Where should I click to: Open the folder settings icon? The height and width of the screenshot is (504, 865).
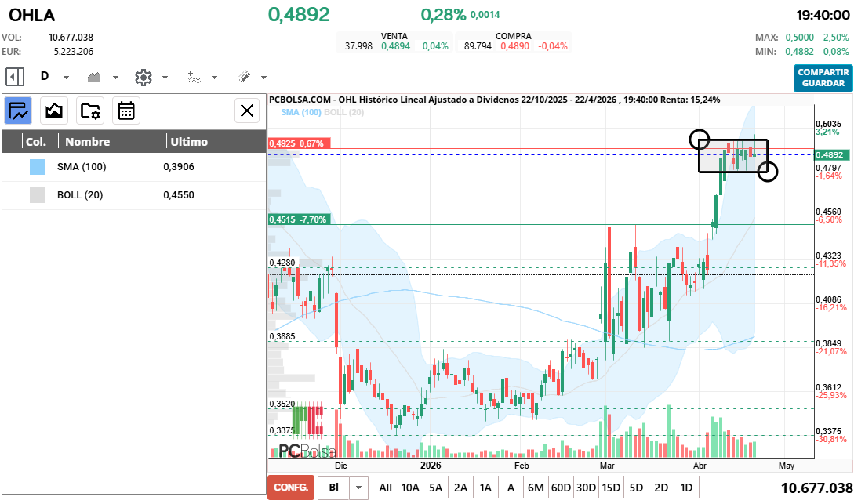(x=90, y=111)
